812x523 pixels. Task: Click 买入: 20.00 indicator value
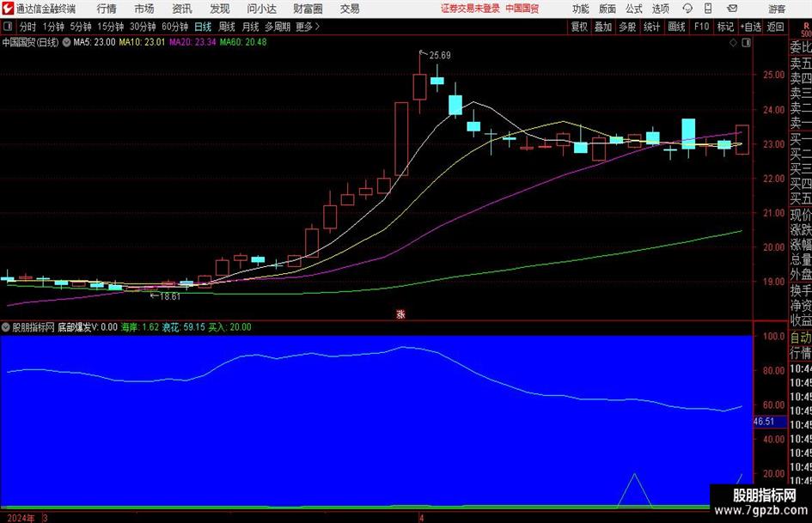[230, 327]
